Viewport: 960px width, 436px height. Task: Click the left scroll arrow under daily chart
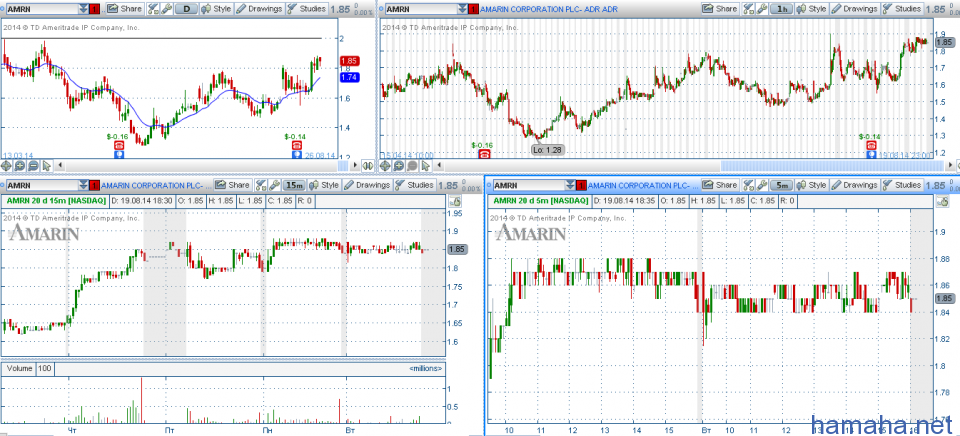coord(60,165)
